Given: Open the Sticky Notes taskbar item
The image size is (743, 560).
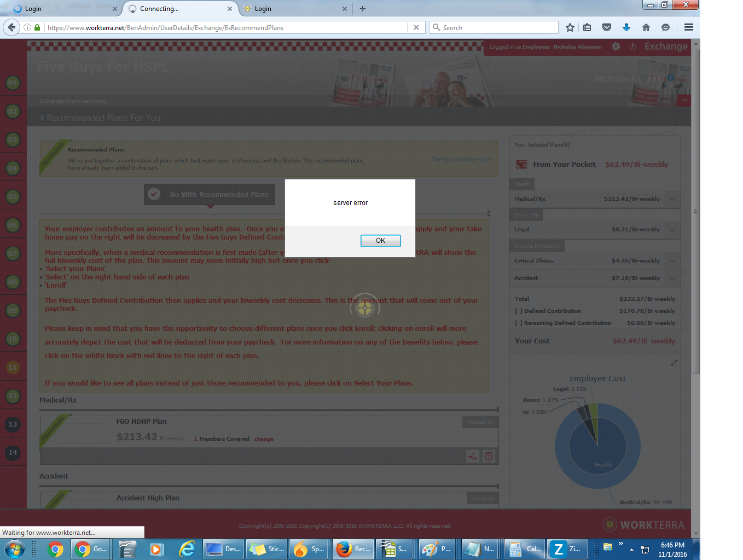Looking at the screenshot, I should (x=266, y=549).
